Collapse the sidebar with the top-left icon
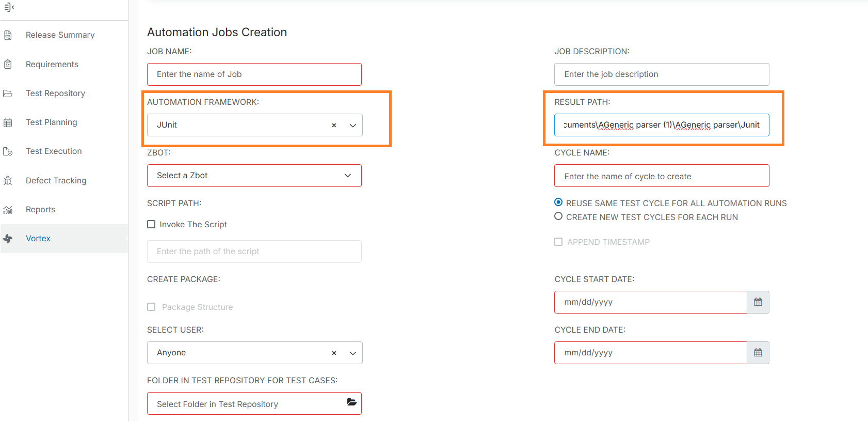868x422 pixels. pyautogui.click(x=9, y=7)
